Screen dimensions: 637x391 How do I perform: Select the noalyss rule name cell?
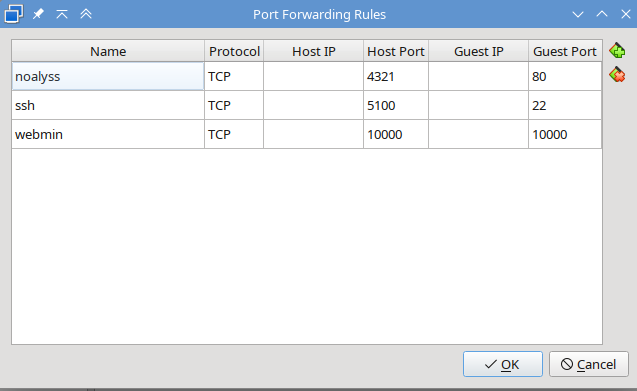tap(108, 76)
